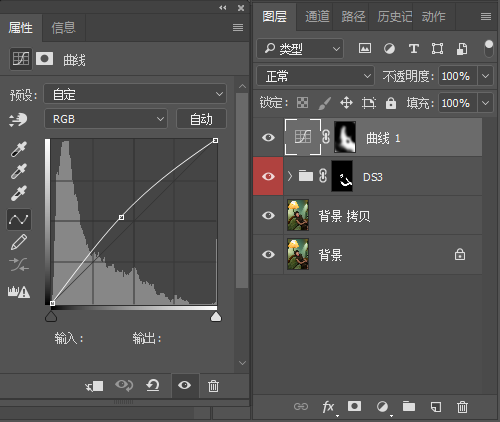Expand the DS3 layer group
The image size is (500, 422).
coord(290,176)
